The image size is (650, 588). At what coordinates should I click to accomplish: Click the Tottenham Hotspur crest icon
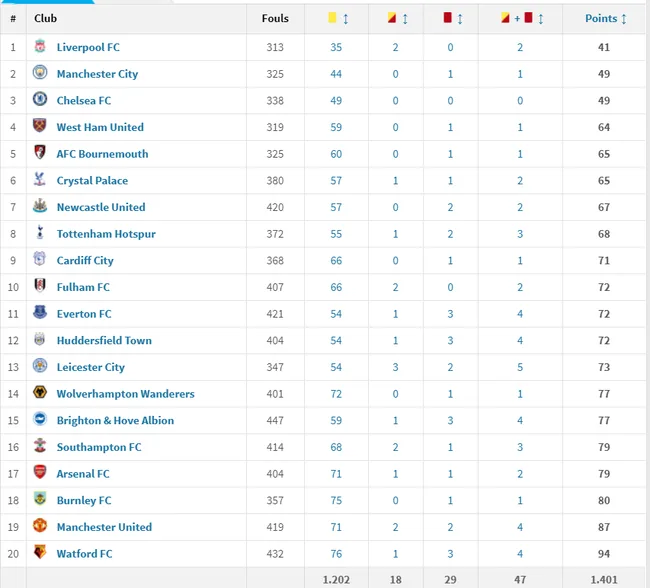coord(40,232)
